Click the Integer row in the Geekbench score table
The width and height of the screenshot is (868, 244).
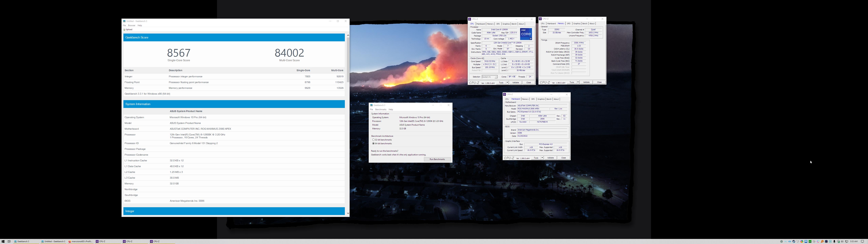tap(234, 76)
